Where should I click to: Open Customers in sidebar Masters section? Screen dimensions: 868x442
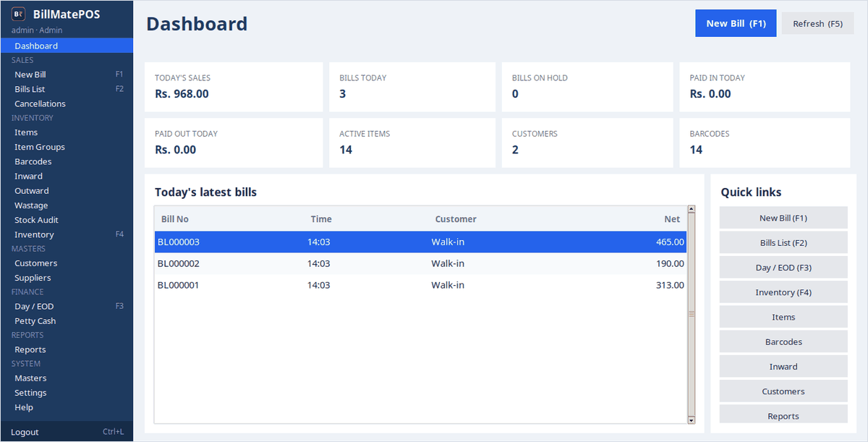[67, 263]
